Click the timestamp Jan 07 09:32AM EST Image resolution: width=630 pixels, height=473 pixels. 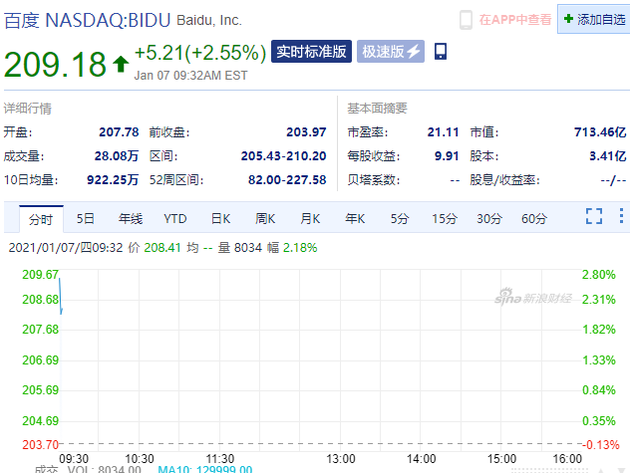click(191, 76)
